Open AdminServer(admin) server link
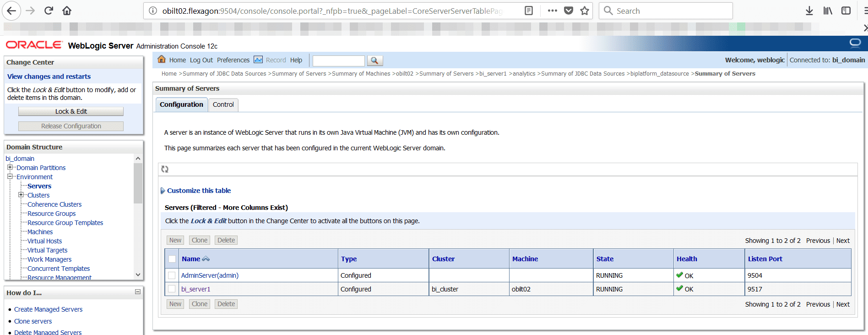The width and height of the screenshot is (868, 335). click(210, 275)
